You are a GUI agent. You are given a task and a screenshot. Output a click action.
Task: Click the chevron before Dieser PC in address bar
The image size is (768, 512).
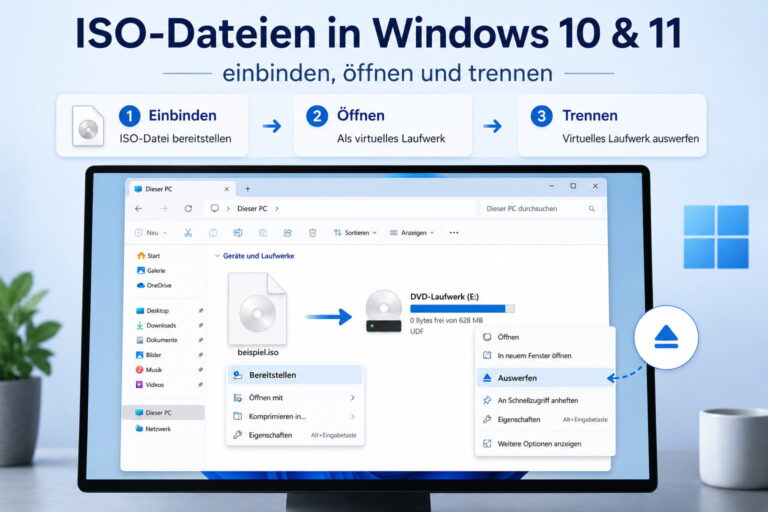(x=228, y=209)
